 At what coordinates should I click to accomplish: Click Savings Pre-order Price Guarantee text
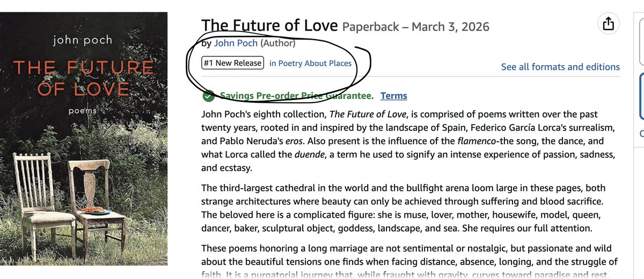coord(297,96)
